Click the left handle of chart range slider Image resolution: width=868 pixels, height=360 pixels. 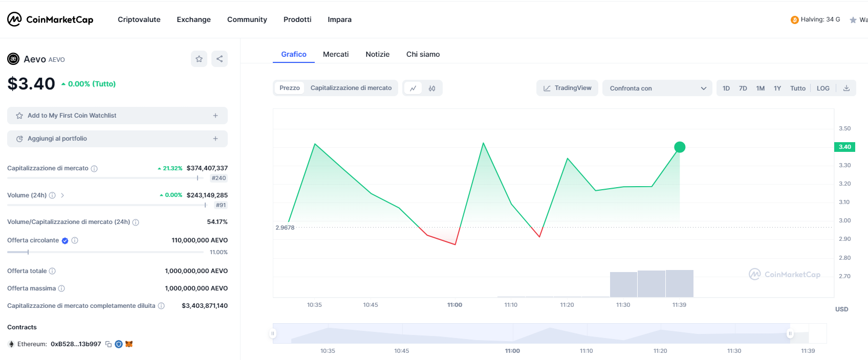[x=273, y=333]
